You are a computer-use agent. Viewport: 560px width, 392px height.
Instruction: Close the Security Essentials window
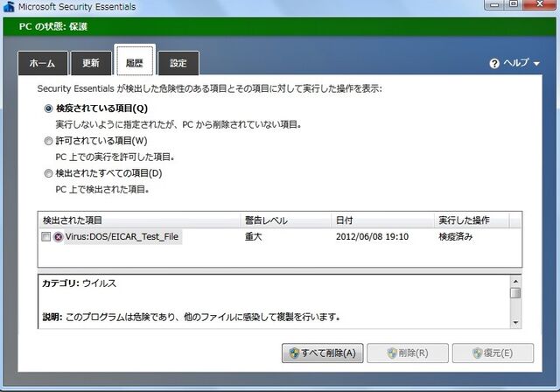tap(540, 4)
